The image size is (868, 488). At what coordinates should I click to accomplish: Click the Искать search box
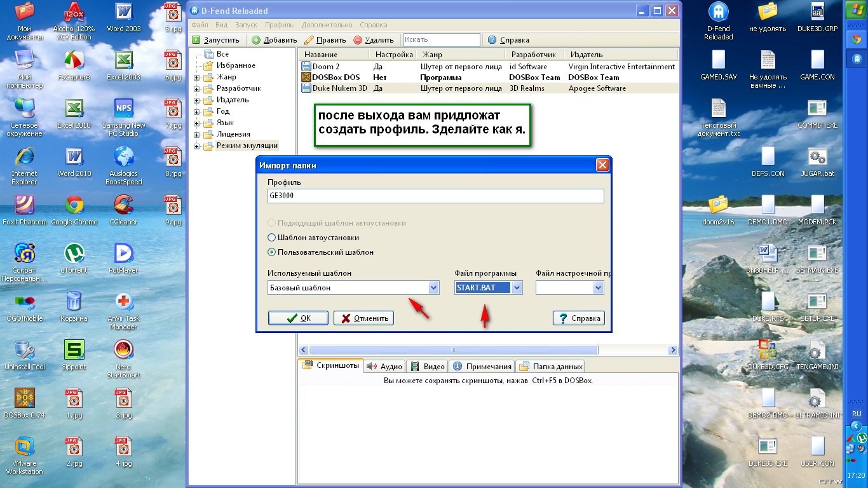pyautogui.click(x=442, y=40)
